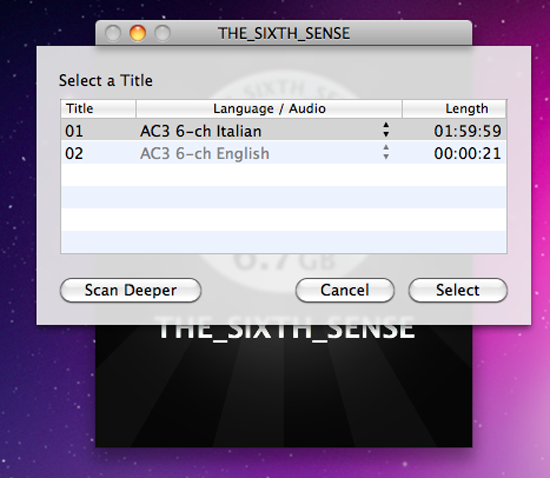
Task: Select title row 01
Action: point(284,130)
